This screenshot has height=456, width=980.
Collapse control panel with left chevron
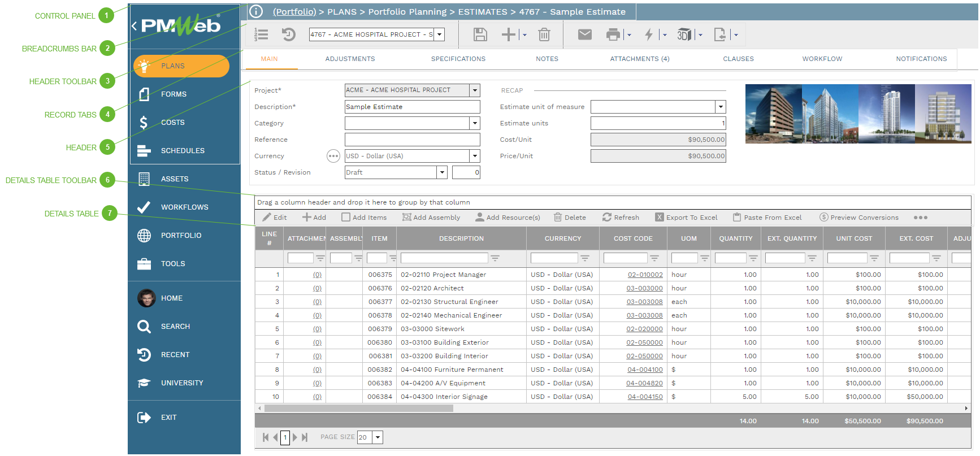tap(134, 25)
